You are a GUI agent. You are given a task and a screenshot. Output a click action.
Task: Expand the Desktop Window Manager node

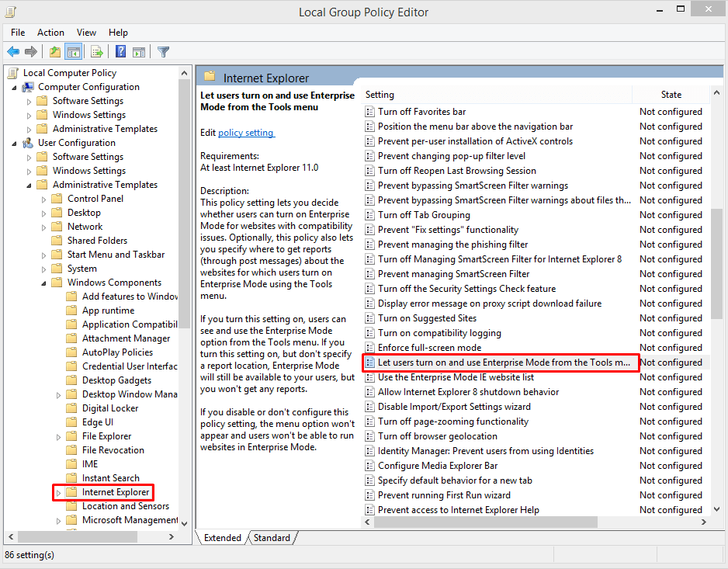[x=58, y=395]
